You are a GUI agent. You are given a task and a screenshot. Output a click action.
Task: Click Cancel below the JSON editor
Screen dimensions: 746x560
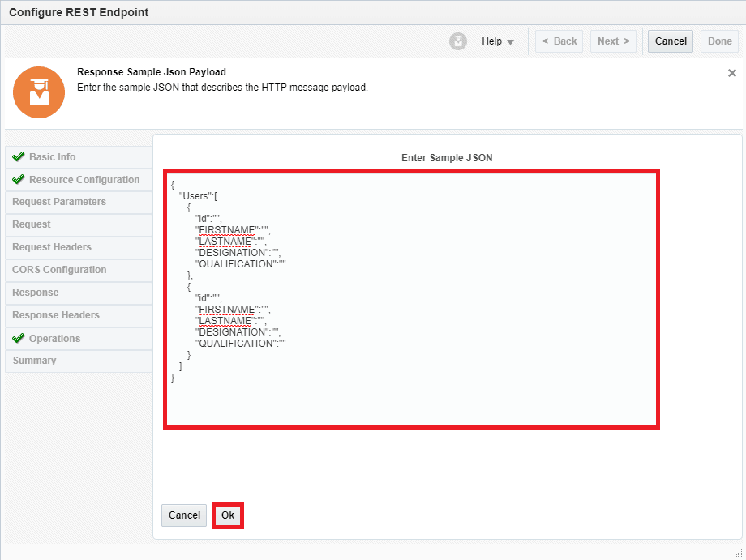point(184,515)
